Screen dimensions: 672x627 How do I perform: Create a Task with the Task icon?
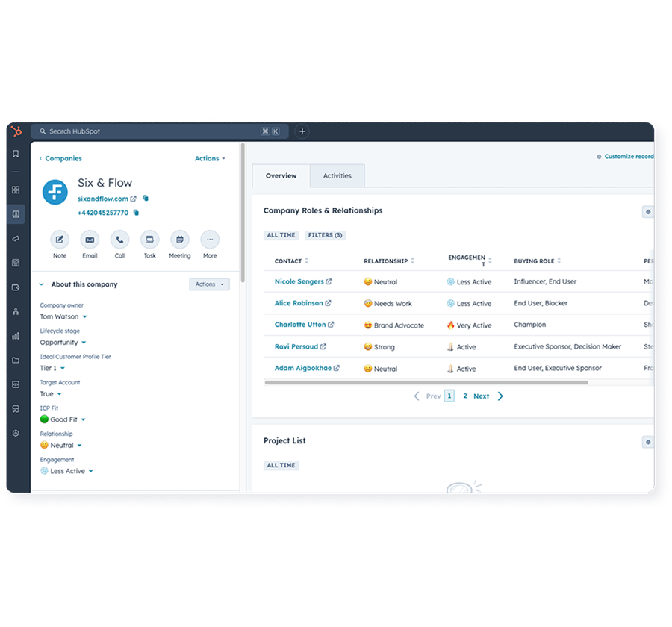click(149, 240)
